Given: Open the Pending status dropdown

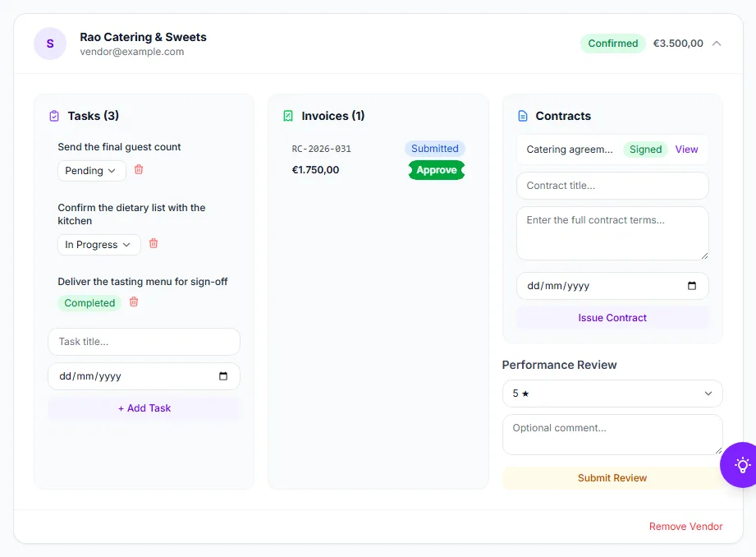Looking at the screenshot, I should click(92, 171).
